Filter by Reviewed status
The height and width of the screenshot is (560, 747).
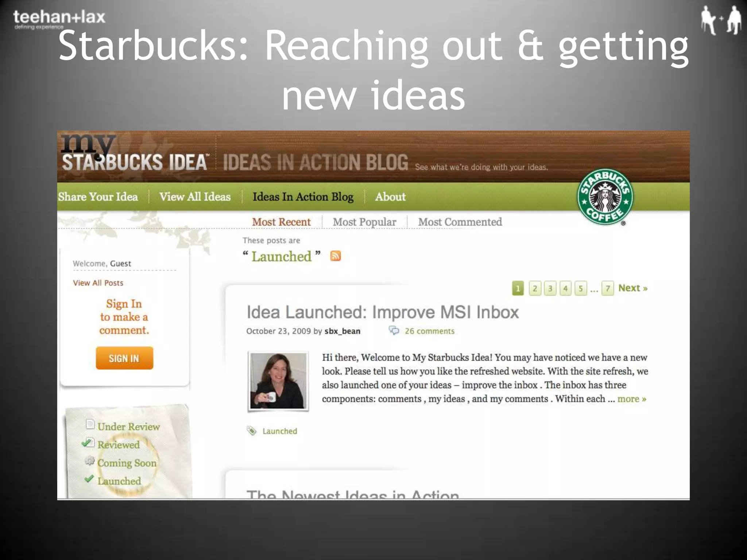point(119,445)
